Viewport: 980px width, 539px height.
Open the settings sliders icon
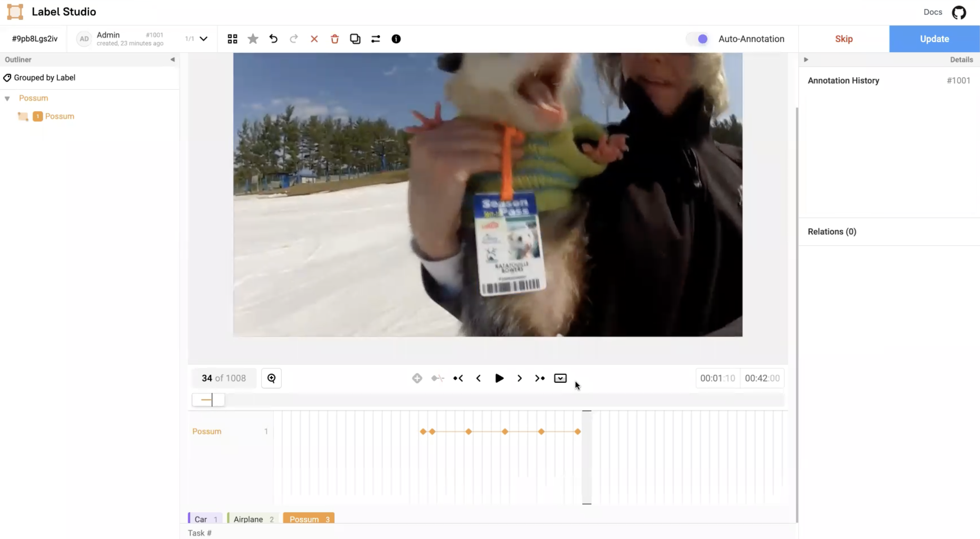click(375, 39)
